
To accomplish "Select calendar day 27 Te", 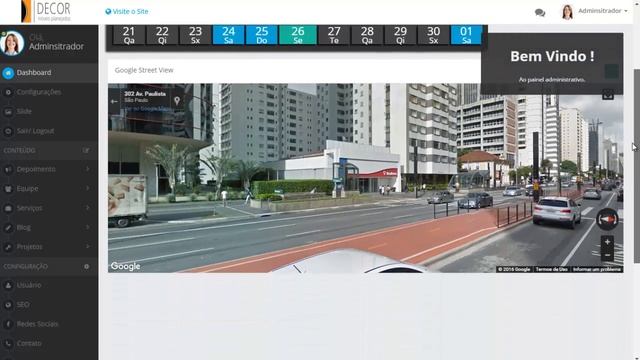I will pyautogui.click(x=334, y=35).
